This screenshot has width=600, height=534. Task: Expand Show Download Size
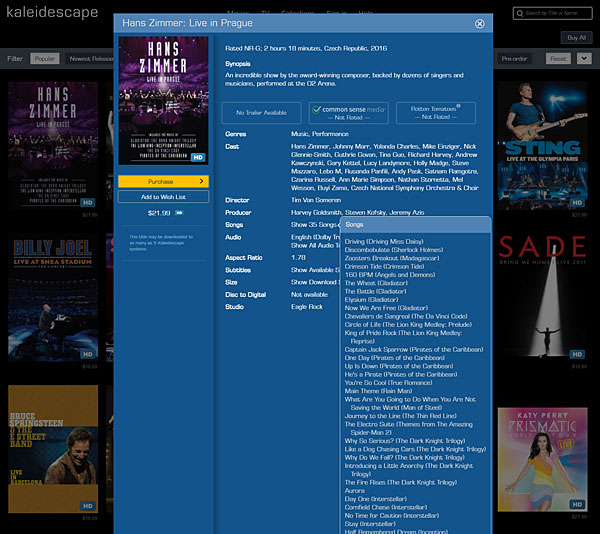tap(315, 282)
